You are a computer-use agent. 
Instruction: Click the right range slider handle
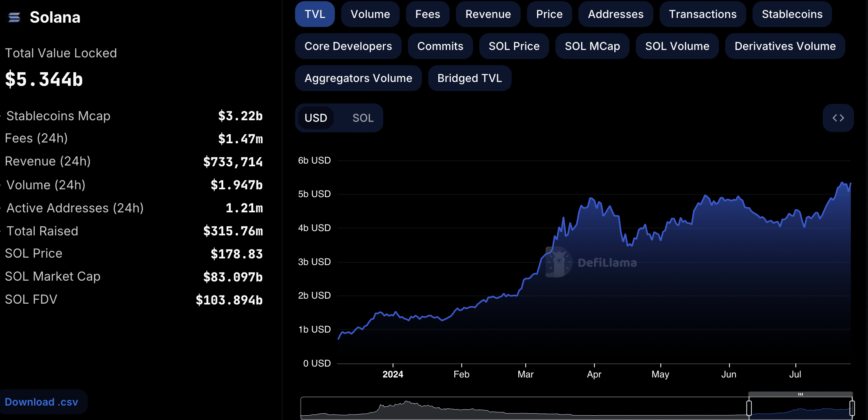point(852,408)
